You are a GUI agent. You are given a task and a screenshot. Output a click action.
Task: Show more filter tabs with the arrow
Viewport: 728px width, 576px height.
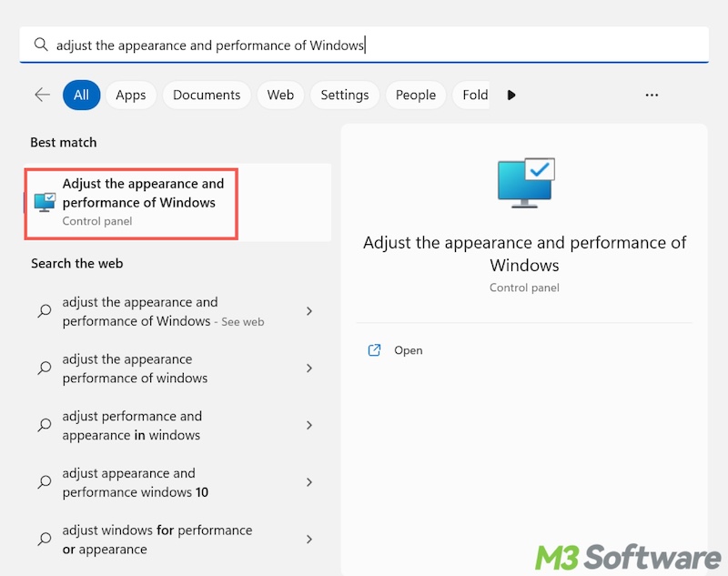point(511,95)
